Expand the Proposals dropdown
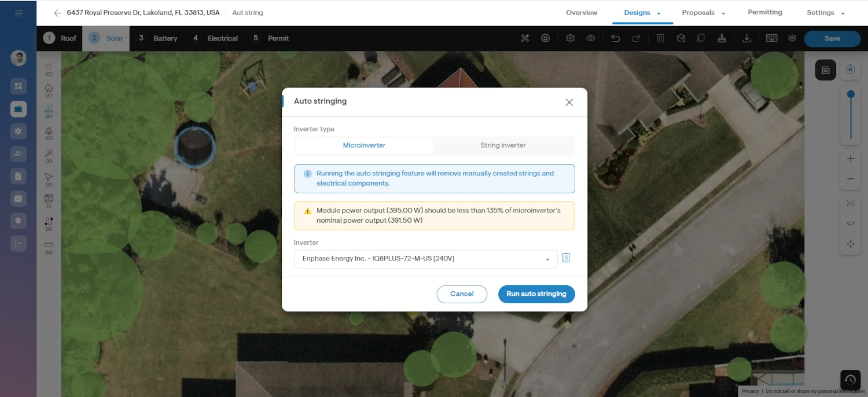The width and height of the screenshot is (868, 397). [723, 13]
